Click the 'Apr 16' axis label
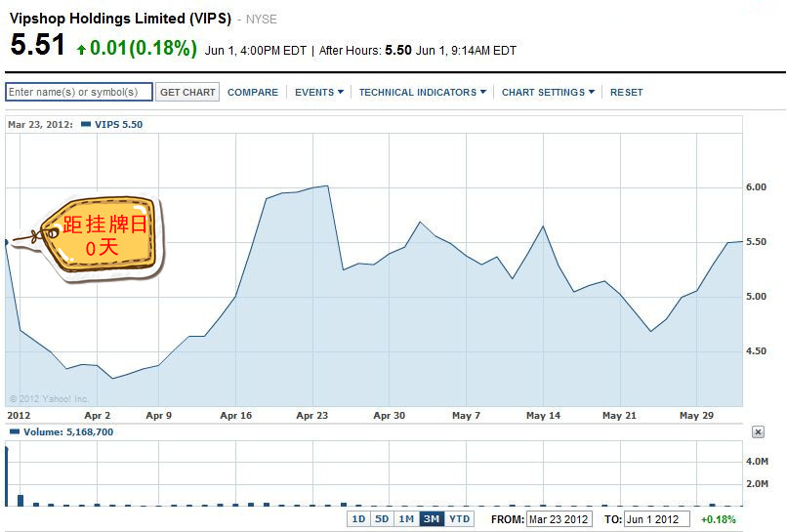Screen dimensions: 787x532 (x=236, y=416)
